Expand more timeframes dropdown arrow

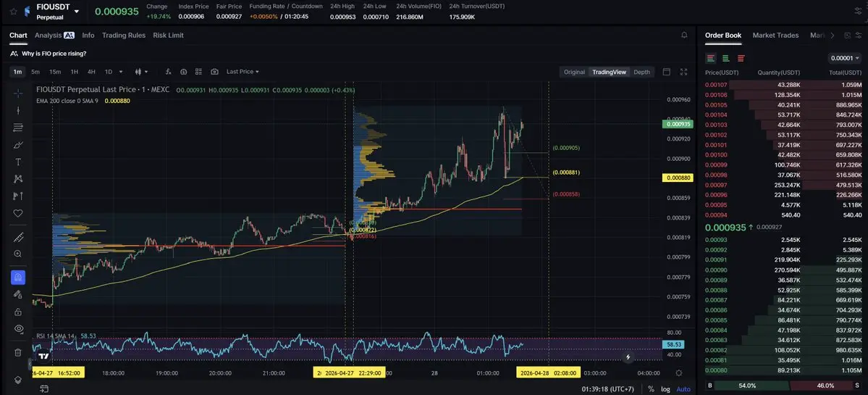tap(121, 72)
